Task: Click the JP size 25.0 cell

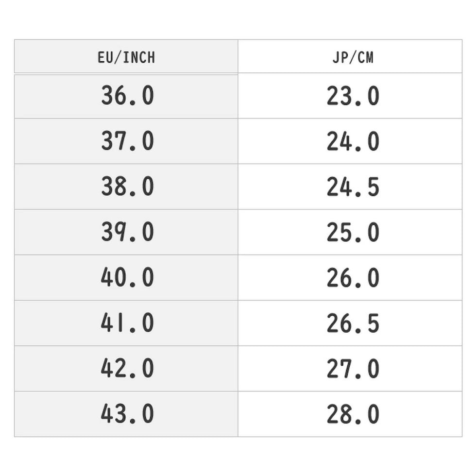Action: (x=353, y=232)
